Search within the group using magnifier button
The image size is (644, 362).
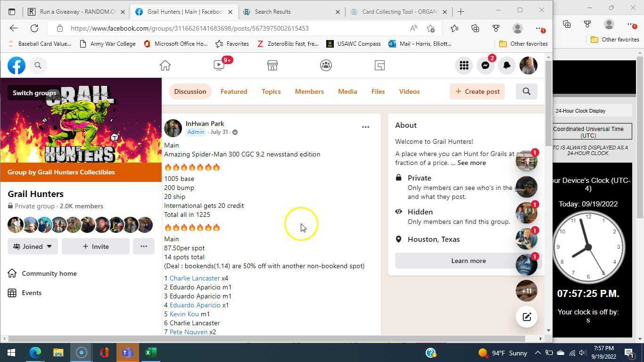527,91
